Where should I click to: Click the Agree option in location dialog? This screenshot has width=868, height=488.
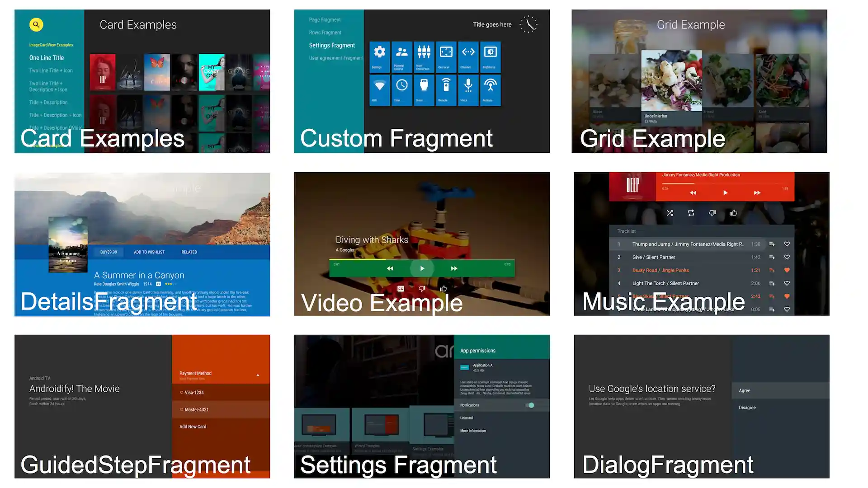745,390
